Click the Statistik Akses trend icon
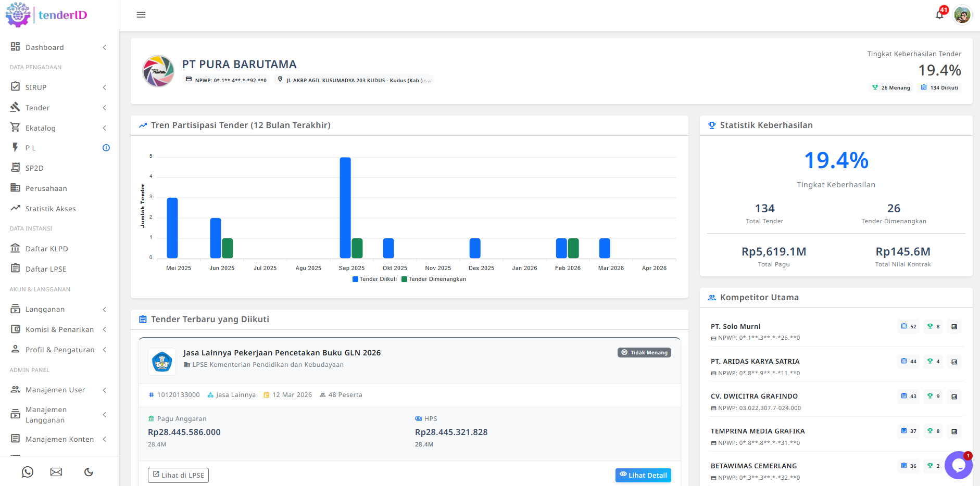Image resolution: width=980 pixels, height=486 pixels. [16, 208]
